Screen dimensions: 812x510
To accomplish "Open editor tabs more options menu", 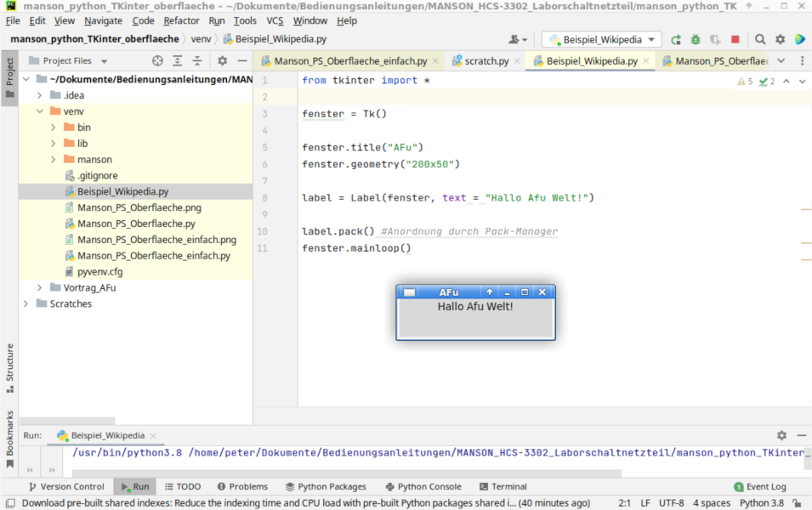I will click(802, 61).
